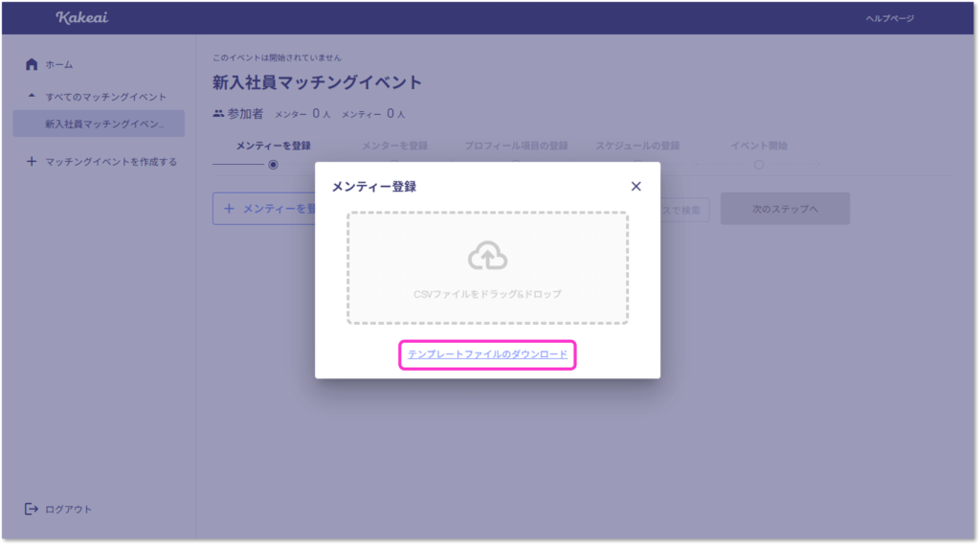
Task: Select the スケジュールの登録 step
Action: (x=637, y=146)
